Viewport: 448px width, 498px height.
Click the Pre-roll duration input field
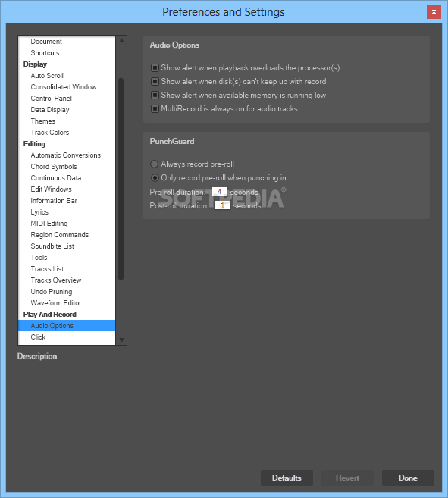pos(219,192)
